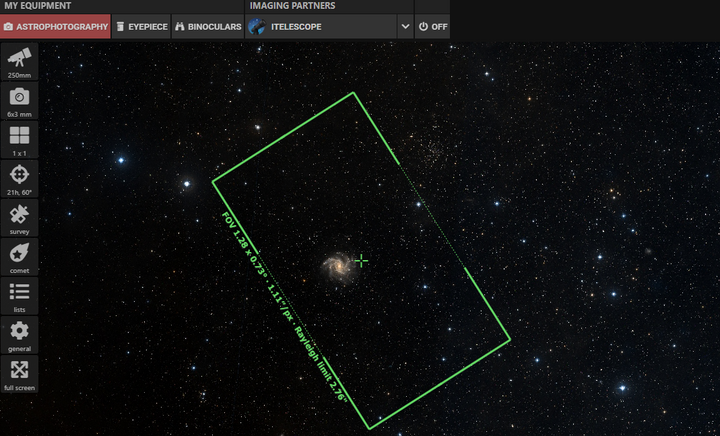Toggle the imaging partner OFF power button
The width and height of the screenshot is (720, 436).
click(x=432, y=26)
